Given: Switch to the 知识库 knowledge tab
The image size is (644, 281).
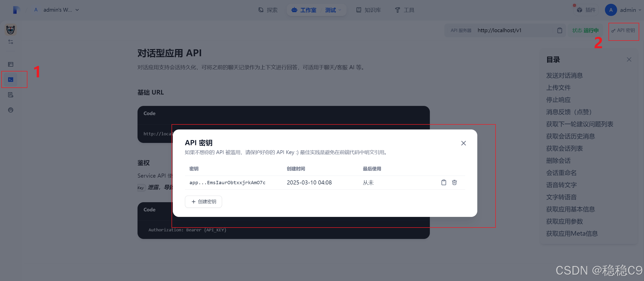Looking at the screenshot, I should 369,10.
